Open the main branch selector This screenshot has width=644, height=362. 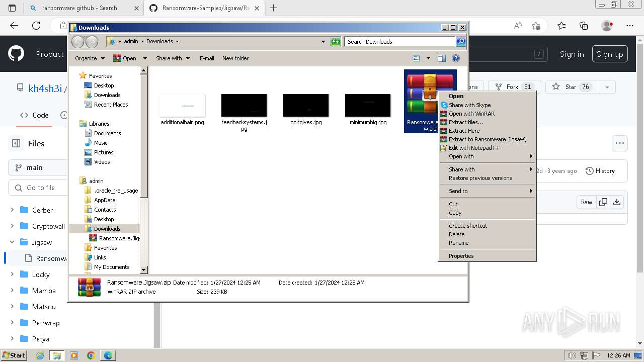[38, 167]
